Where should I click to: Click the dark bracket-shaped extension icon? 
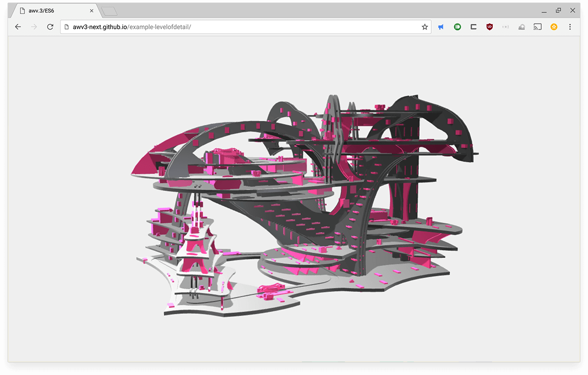click(473, 27)
